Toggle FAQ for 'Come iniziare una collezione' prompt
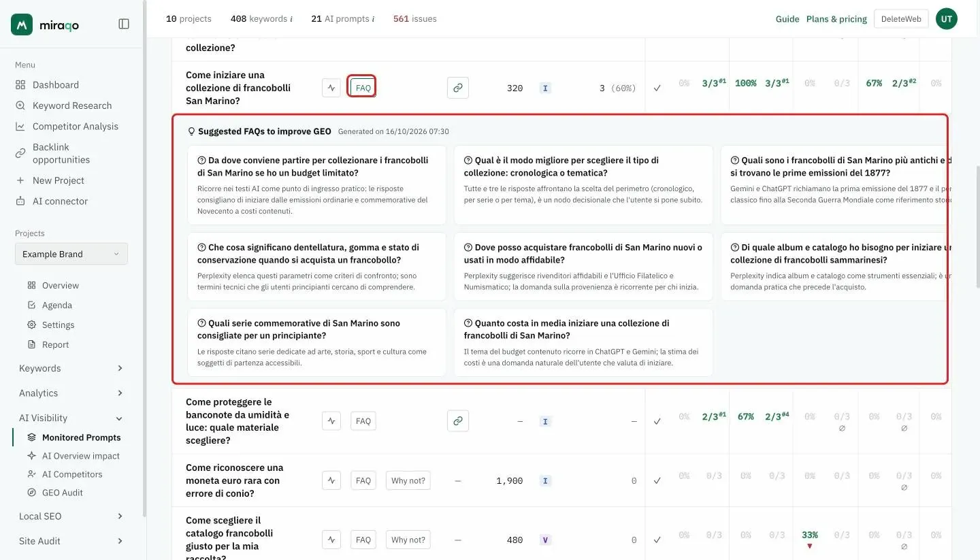 pyautogui.click(x=363, y=88)
